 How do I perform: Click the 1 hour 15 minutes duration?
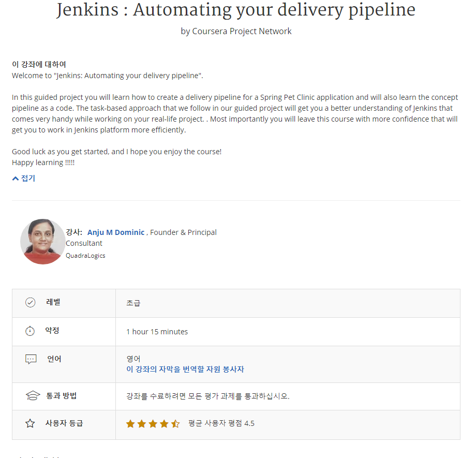[x=157, y=332]
